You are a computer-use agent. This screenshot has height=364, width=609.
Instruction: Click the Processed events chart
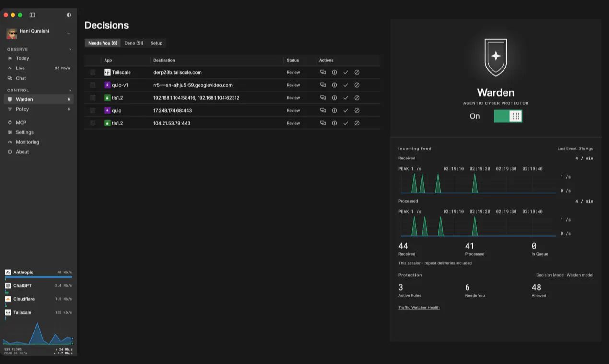tap(478, 226)
